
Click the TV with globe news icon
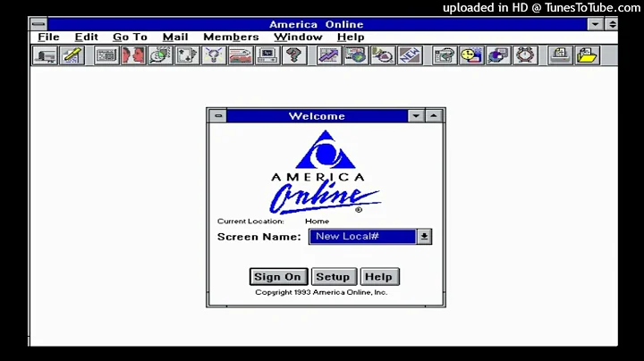point(356,55)
